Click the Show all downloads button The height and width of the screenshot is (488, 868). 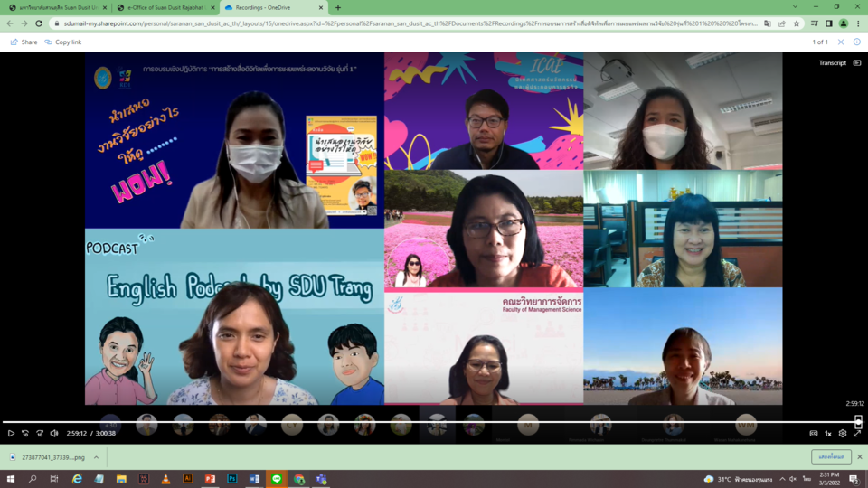coord(831,457)
